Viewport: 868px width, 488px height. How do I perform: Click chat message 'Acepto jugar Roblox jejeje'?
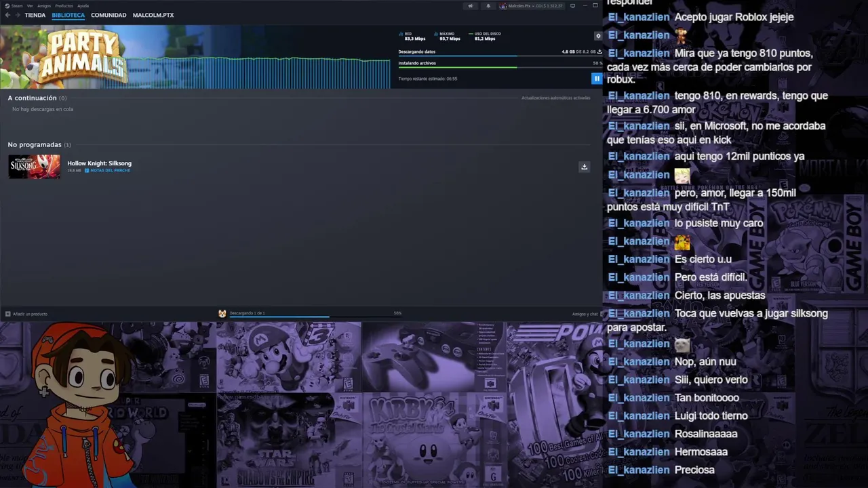pyautogui.click(x=734, y=17)
